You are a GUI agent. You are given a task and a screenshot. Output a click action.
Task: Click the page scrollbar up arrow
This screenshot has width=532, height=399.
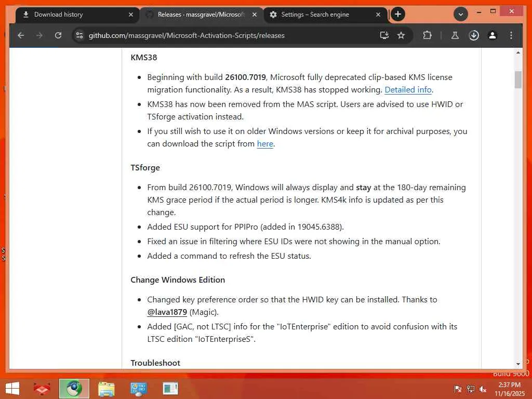[x=518, y=52]
